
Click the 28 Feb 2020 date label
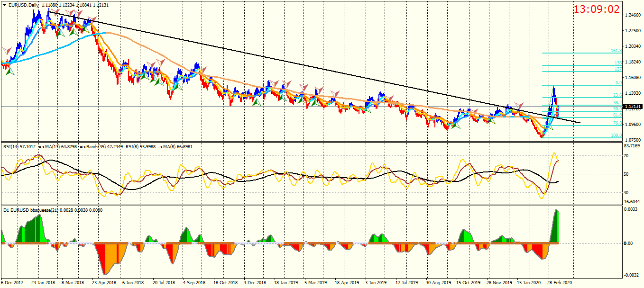[560, 283]
